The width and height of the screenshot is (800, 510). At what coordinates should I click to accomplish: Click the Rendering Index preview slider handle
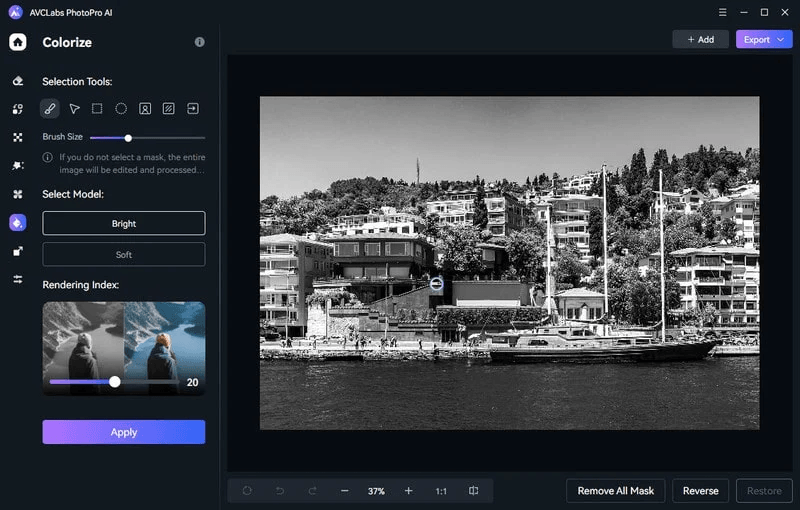coord(115,381)
